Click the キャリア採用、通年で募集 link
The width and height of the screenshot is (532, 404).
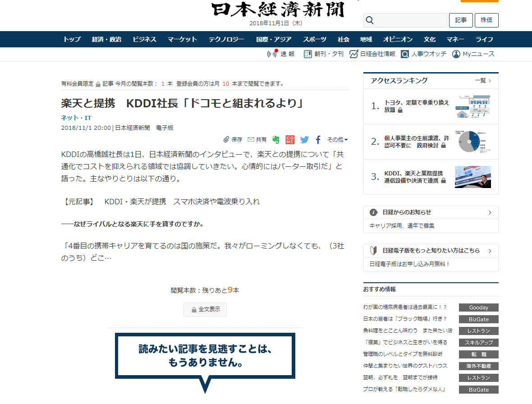402,225
